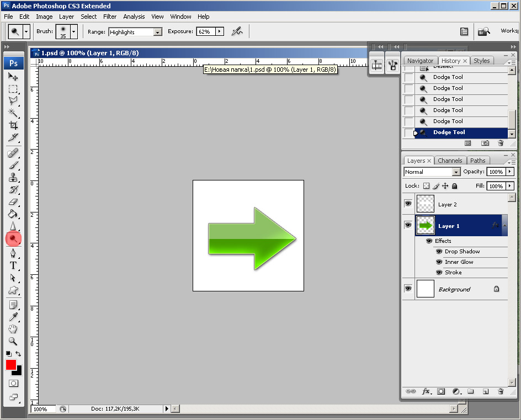Image resolution: width=521 pixels, height=420 pixels.
Task: Collapse Layer 1 effects list
Action: 504,225
